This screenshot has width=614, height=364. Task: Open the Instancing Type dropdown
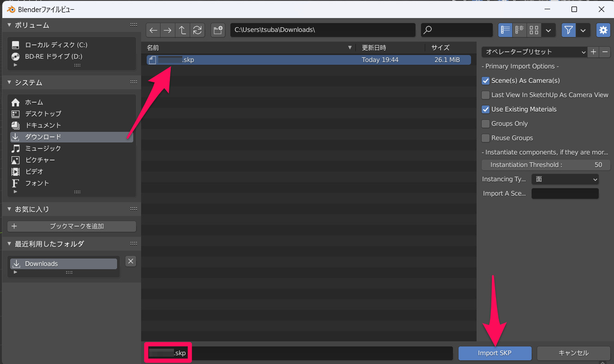(565, 179)
